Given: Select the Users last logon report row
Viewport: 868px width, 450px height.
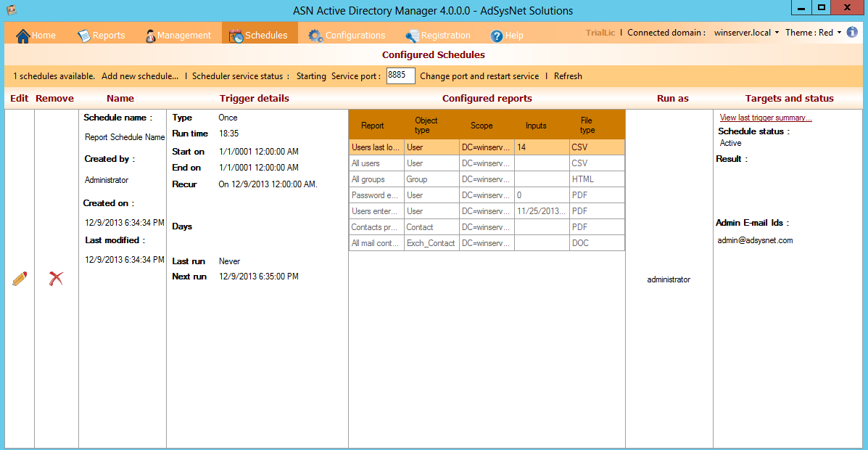Looking at the screenshot, I should pyautogui.click(x=487, y=147).
